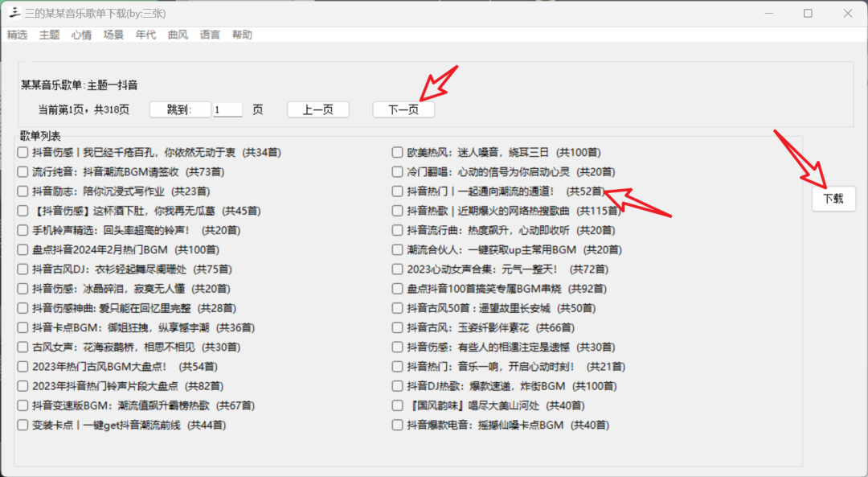
Task: Open the 帮助 menu
Action: coord(242,35)
